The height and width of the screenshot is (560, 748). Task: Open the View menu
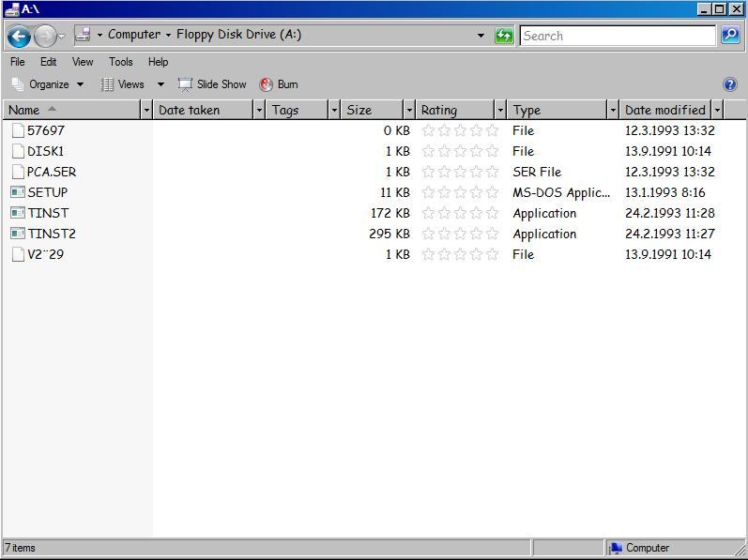pos(83,62)
